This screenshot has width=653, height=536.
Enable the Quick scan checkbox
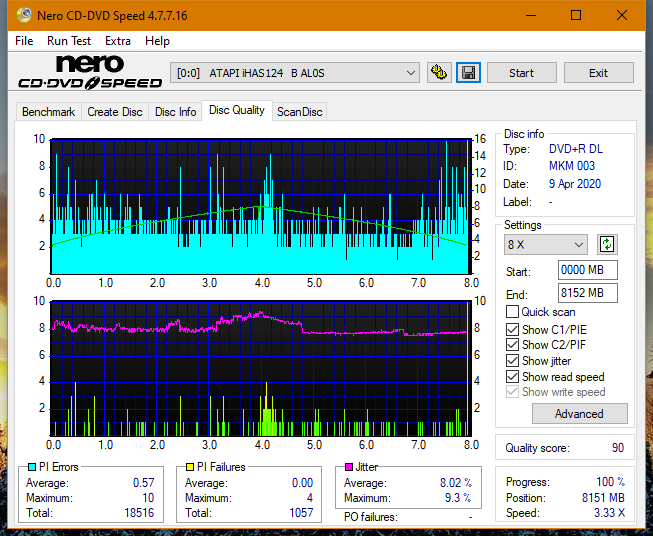(513, 312)
